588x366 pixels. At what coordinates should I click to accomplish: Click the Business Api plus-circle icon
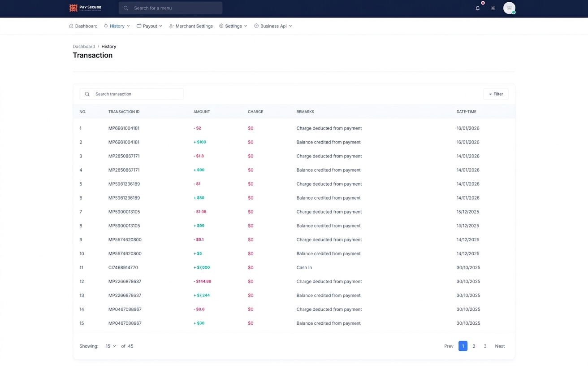click(x=256, y=26)
